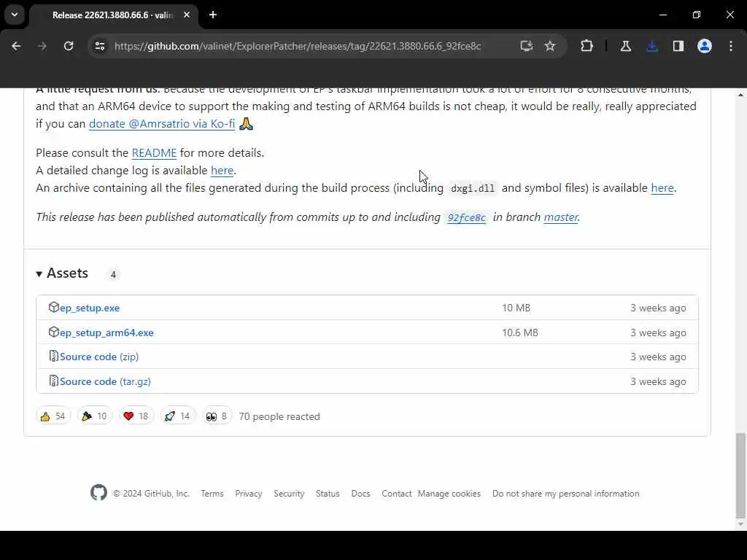Bookmark this page with the star icon
747x560 pixels.
point(550,46)
